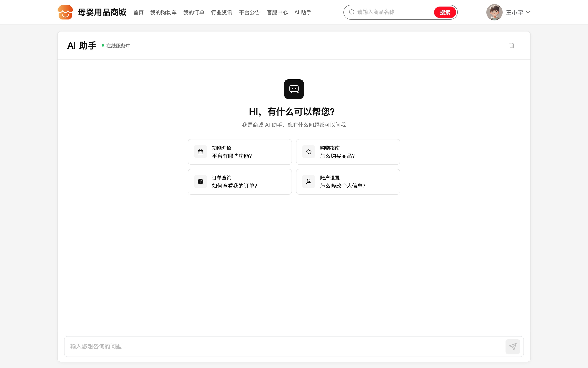This screenshot has width=588, height=368.
Task: Click the orange mall logo icon
Action: [65, 12]
